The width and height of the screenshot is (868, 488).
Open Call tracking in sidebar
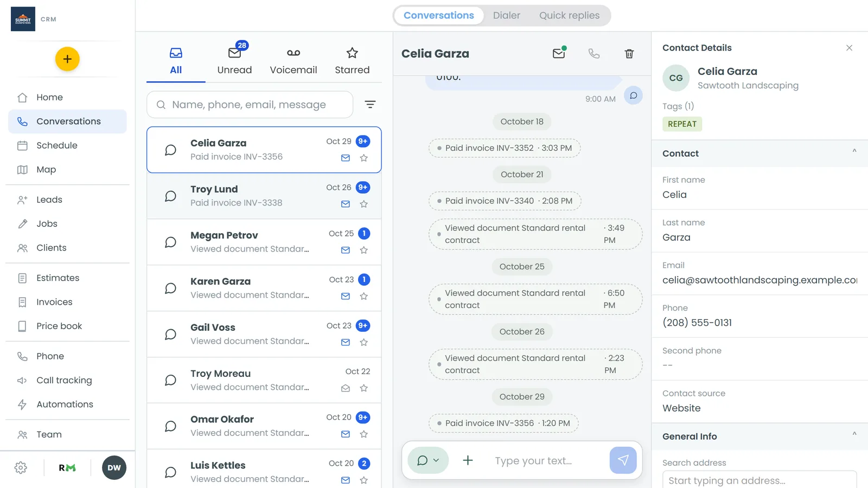tap(67, 380)
